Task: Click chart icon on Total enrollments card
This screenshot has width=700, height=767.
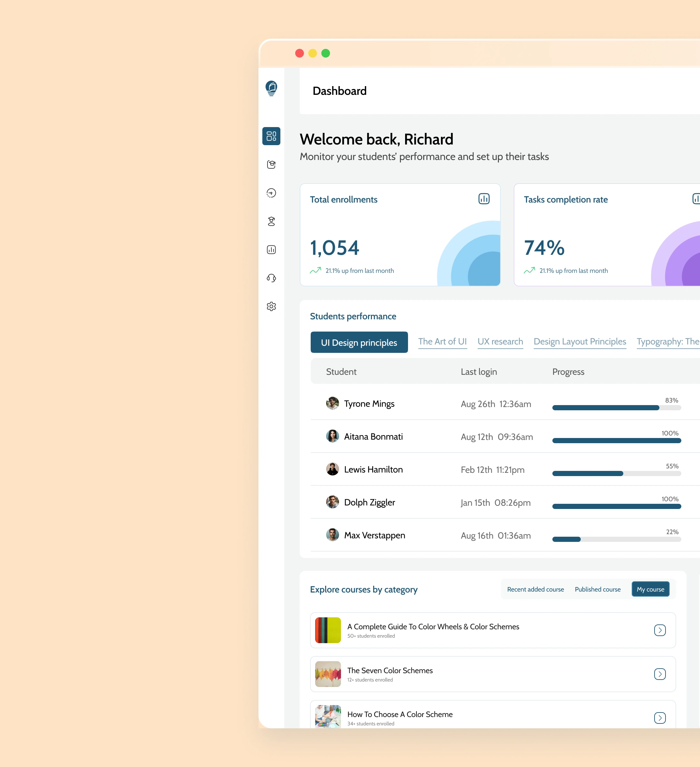Action: coord(484,199)
